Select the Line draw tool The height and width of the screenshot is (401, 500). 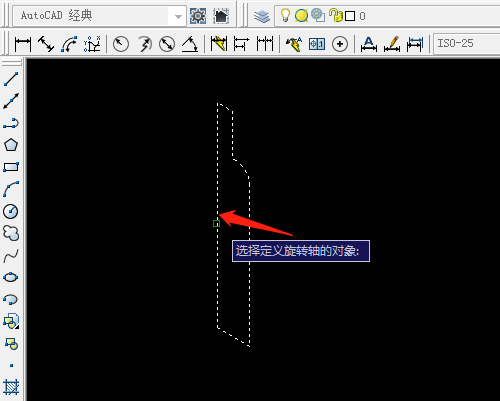(11, 79)
